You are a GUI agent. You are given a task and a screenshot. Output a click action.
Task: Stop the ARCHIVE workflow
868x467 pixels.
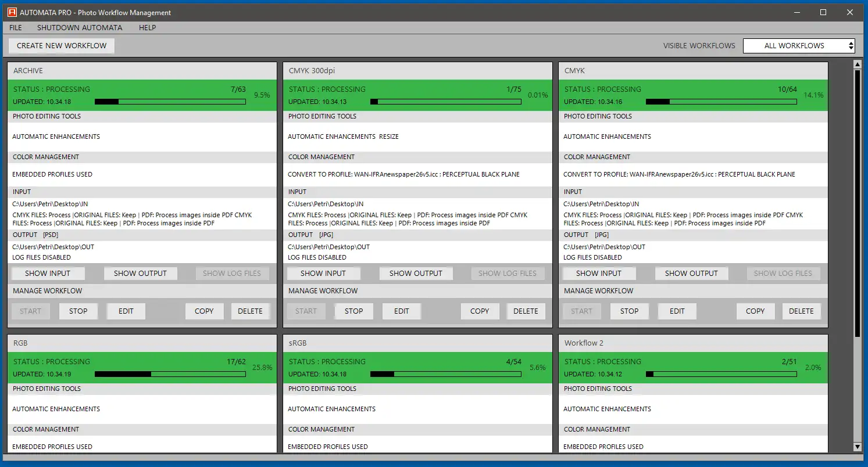pos(78,311)
